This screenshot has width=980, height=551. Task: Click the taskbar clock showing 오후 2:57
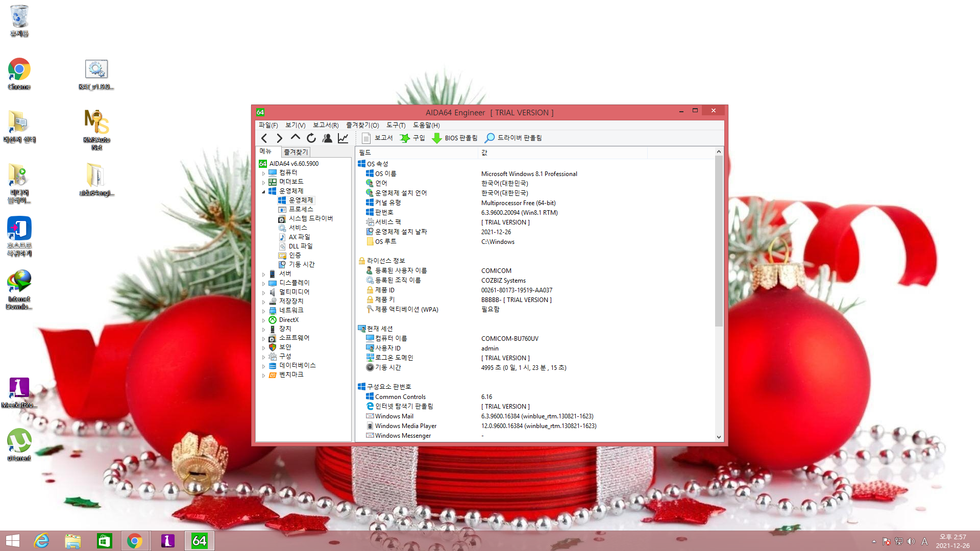coord(952,541)
